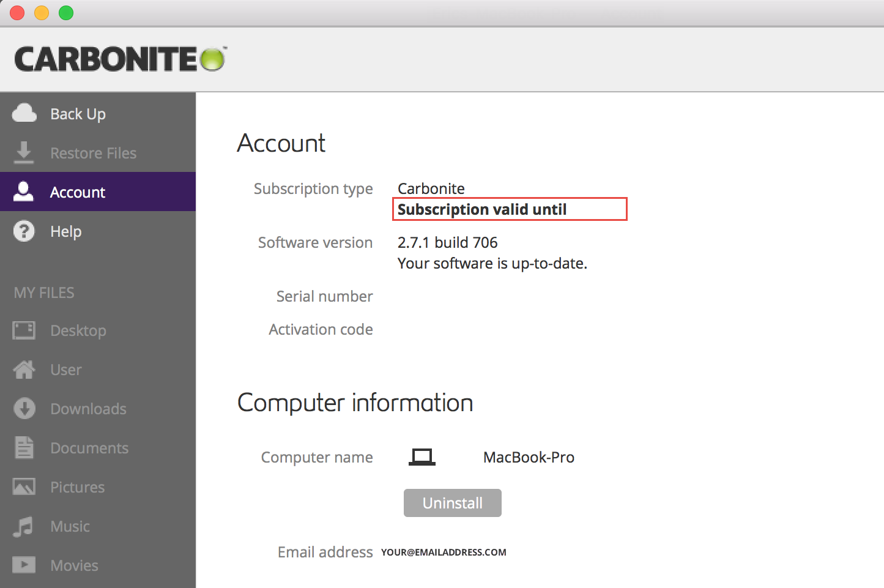Select the Back Up cloud icon
The image size is (884, 588).
coord(24,113)
